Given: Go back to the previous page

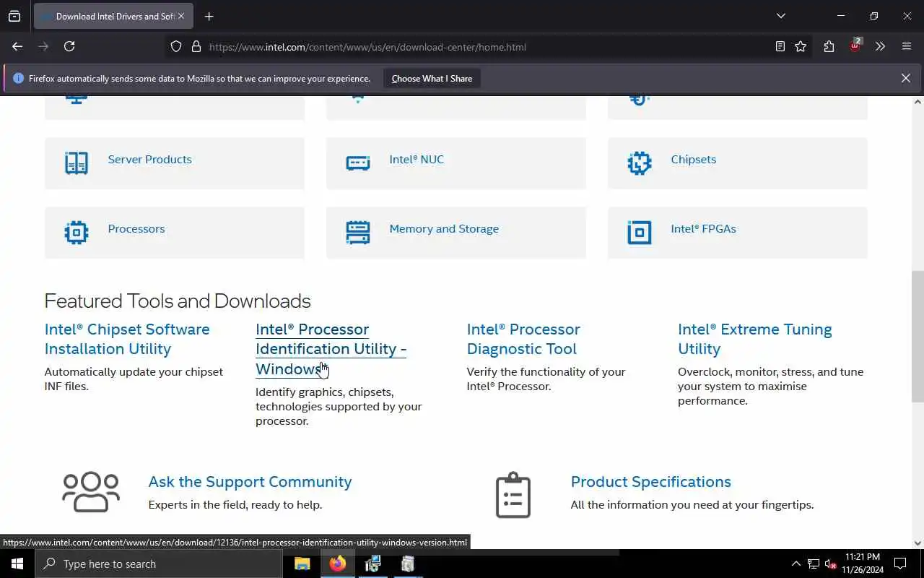Looking at the screenshot, I should click(x=17, y=46).
